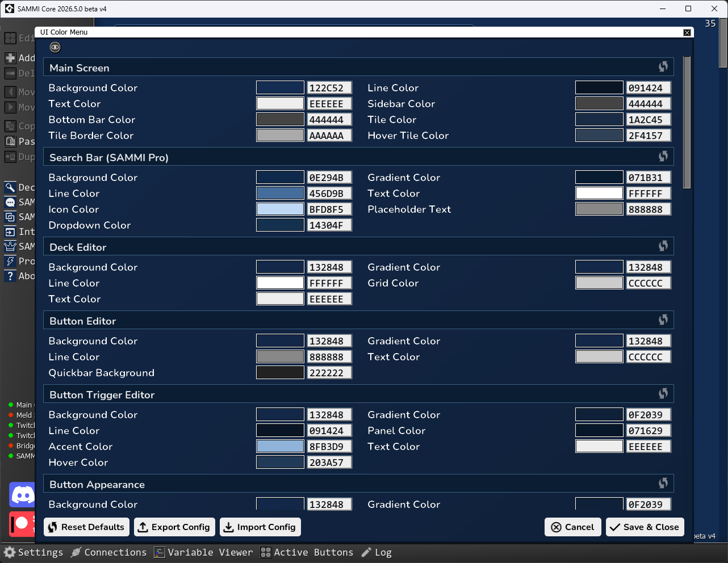728x563 pixels.
Task: Pick Search Bar Line Color swatch
Action: (x=280, y=193)
